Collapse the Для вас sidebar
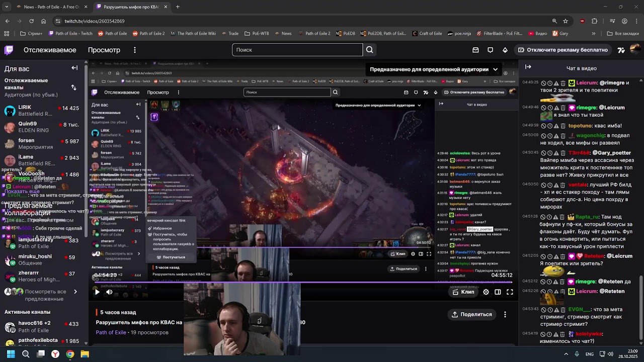This screenshot has height=362, width=644. [74, 68]
